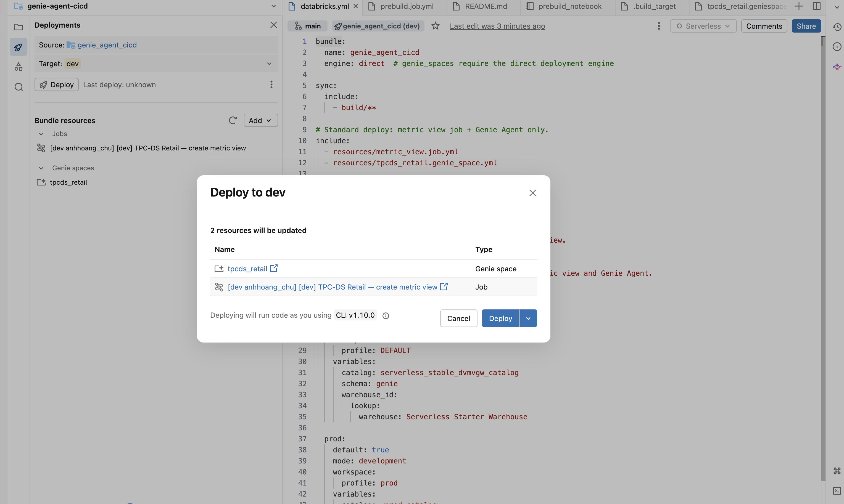Switch to the tpcds_retail.geniespace tab
844x504 pixels.
coord(741,6)
